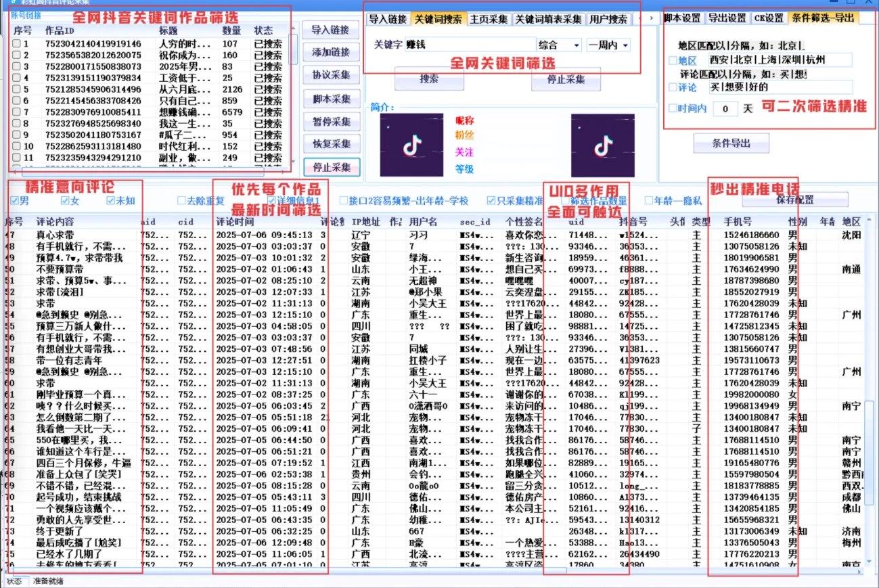The height and width of the screenshot is (588, 879).
Task: Click phone number 15246186660
Action: pyautogui.click(x=751, y=235)
